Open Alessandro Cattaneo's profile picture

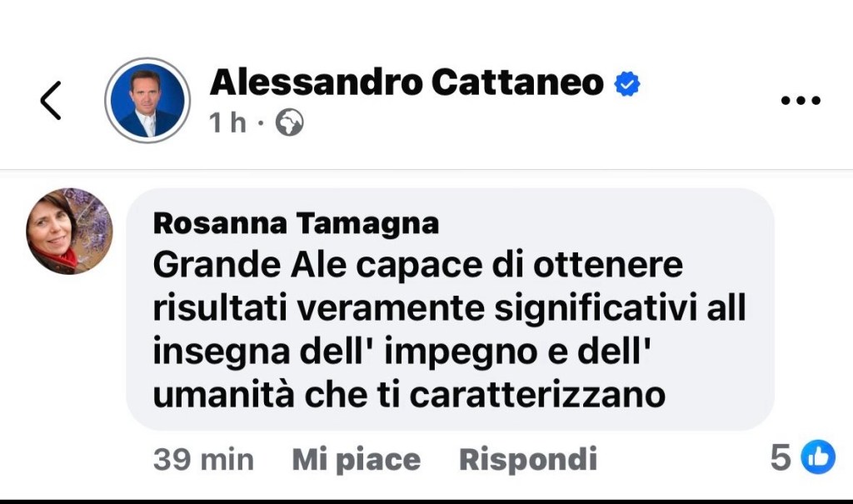pos(147,100)
